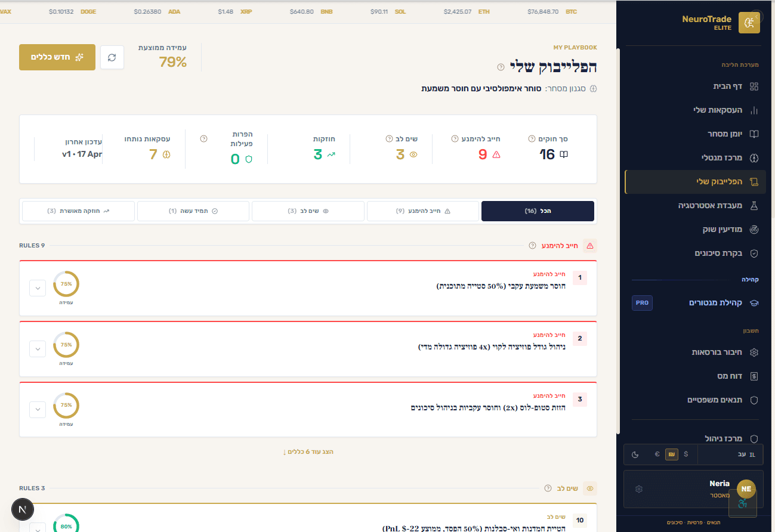
Task: Show 6 more rules (הצג עוד 6 כללים)
Action: [308, 452]
